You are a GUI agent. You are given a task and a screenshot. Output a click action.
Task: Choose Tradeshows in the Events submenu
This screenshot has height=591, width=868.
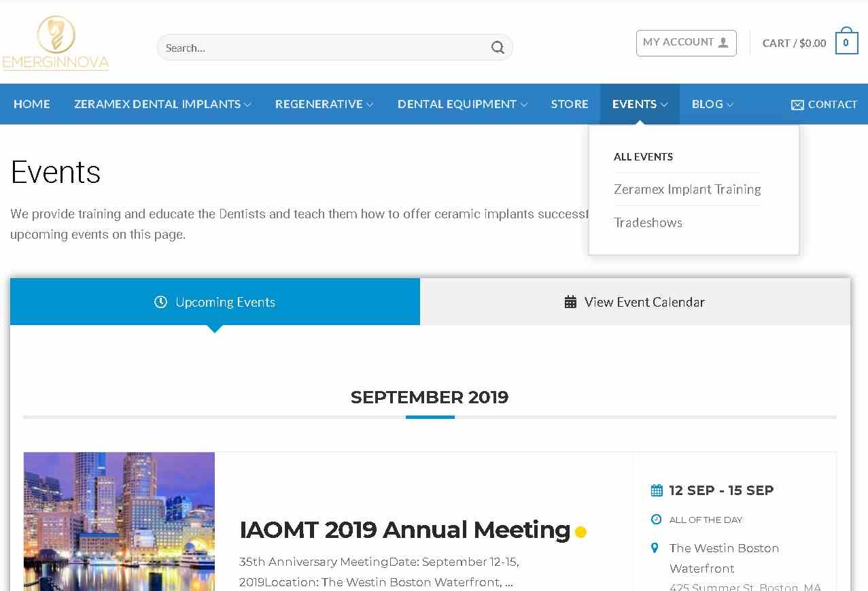648,222
